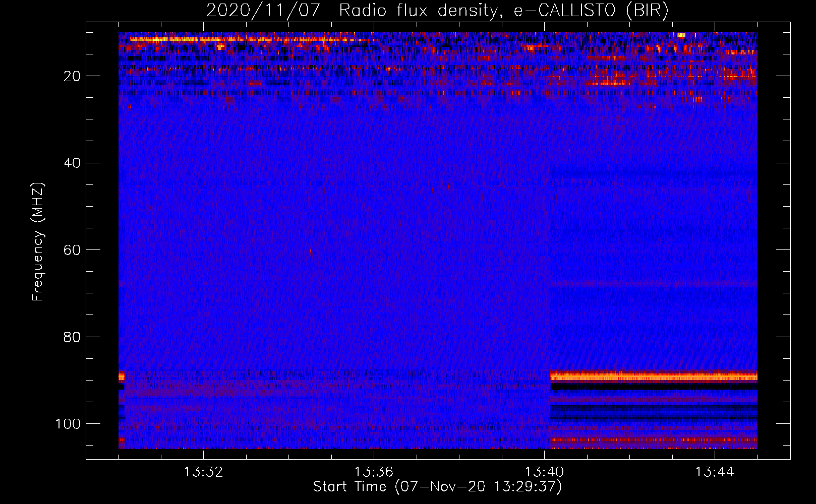Click the bright orange band near 90 MHz after 13:40

tap(654, 376)
